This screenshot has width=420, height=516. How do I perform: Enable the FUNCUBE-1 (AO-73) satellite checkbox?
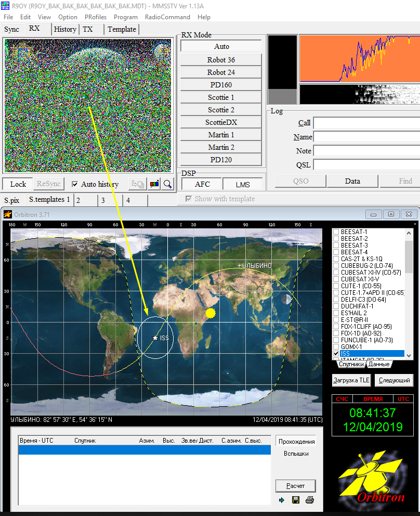point(336,340)
